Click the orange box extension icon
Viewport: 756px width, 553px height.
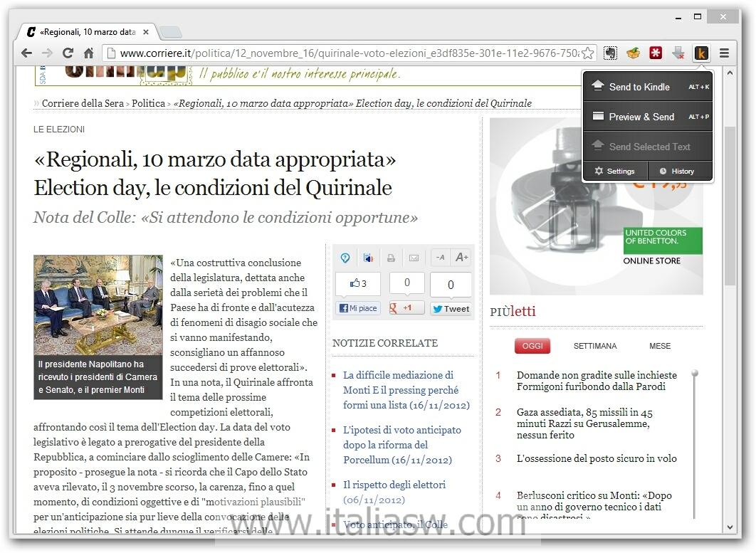tap(633, 53)
